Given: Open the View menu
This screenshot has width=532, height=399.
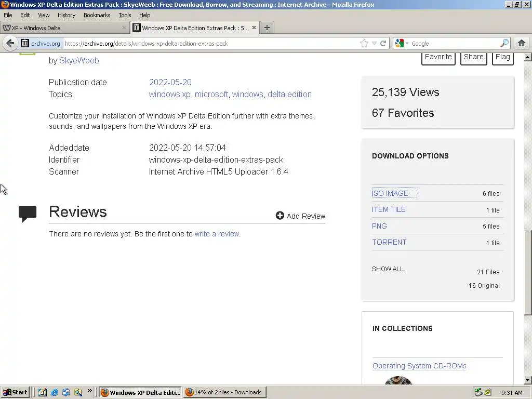Looking at the screenshot, I should (44, 15).
